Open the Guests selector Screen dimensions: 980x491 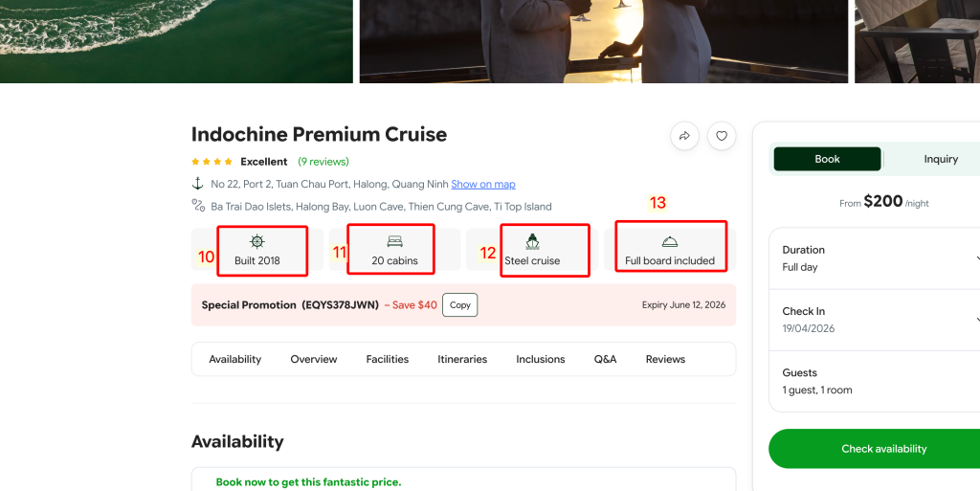pyautogui.click(x=876, y=381)
